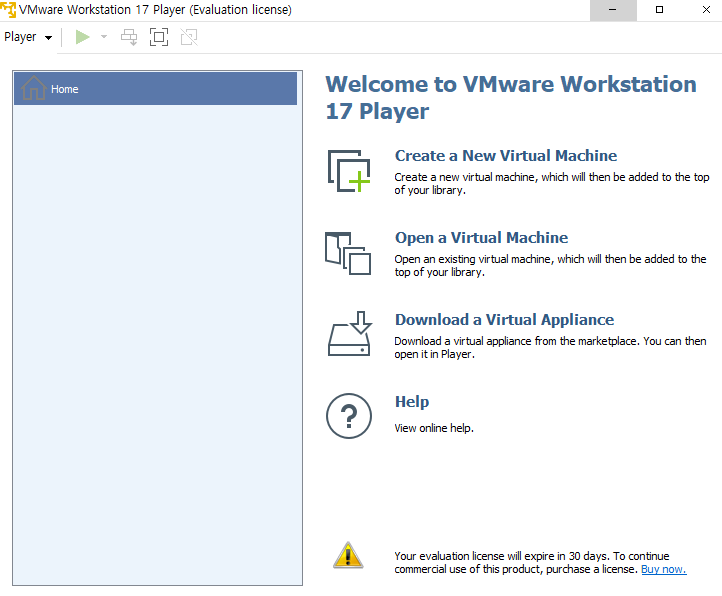Minimize the VMware Player window
Viewport: 722px width, 596px height.
tap(613, 10)
